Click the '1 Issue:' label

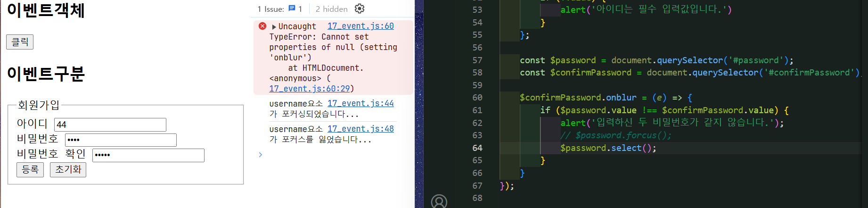270,9
